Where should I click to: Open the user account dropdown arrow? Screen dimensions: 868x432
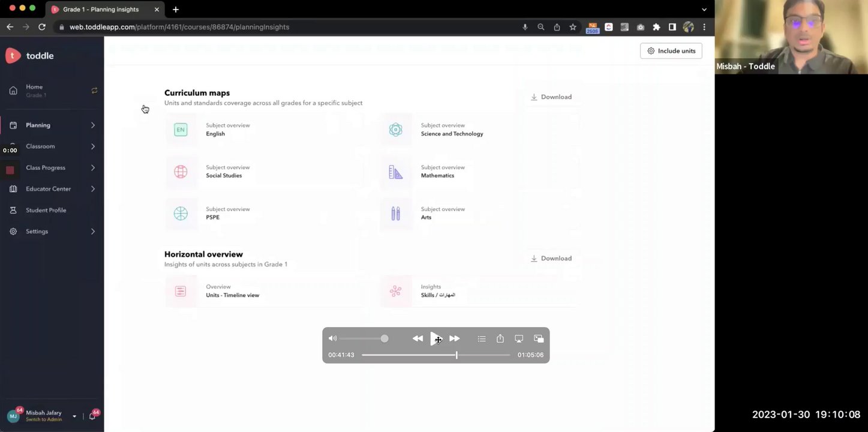point(74,416)
